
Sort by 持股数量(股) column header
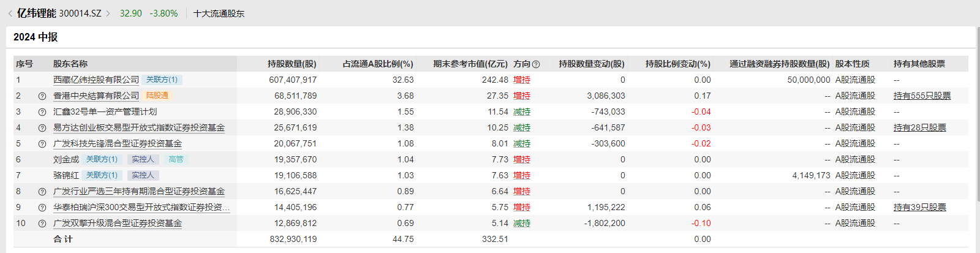(x=292, y=64)
